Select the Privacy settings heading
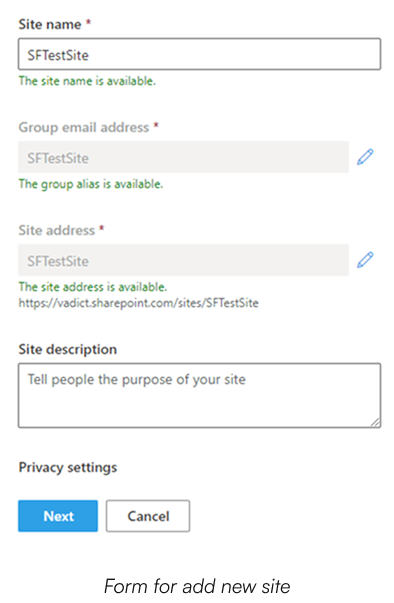 68,468
